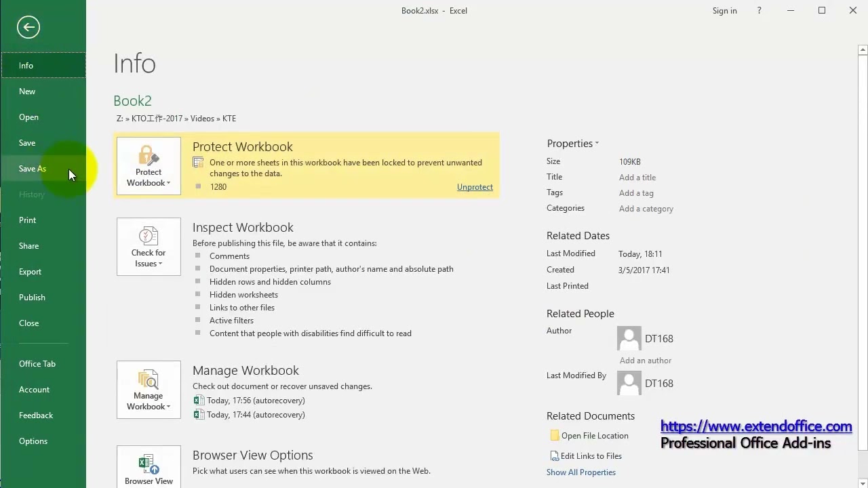868x488 pixels.
Task: Click the Created date 3/5/2017 17:41
Action: point(644,270)
